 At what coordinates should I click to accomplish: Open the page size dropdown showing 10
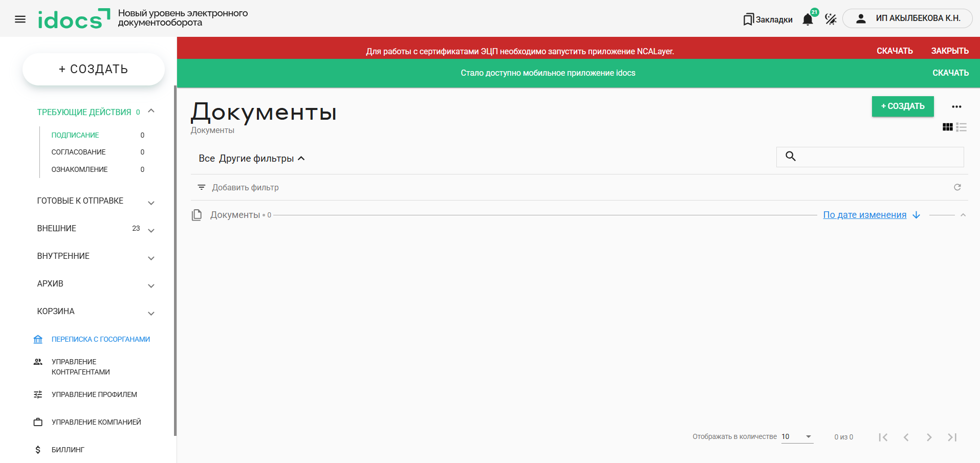796,436
